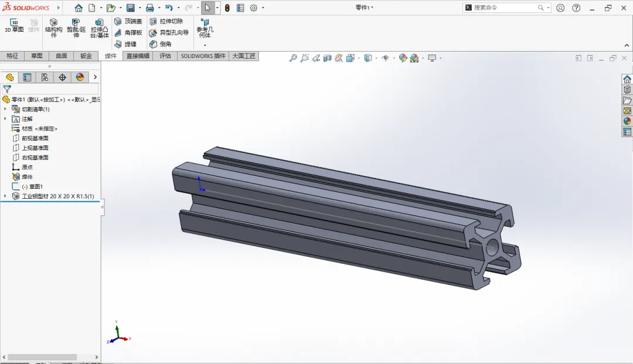Select the 焊缝 weld bead tool
Screen dimensions: 633x364
[125, 44]
